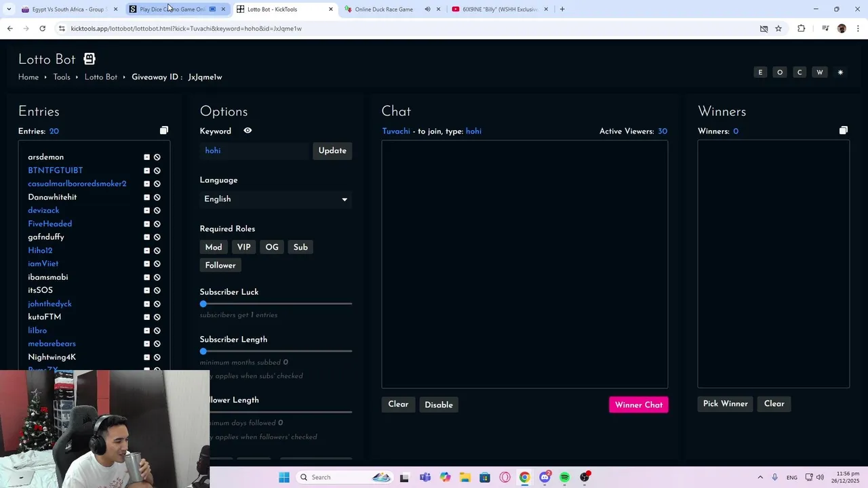Remove FiveHeaded entry with minus icon
This screenshot has height=488, width=868.
tap(146, 224)
